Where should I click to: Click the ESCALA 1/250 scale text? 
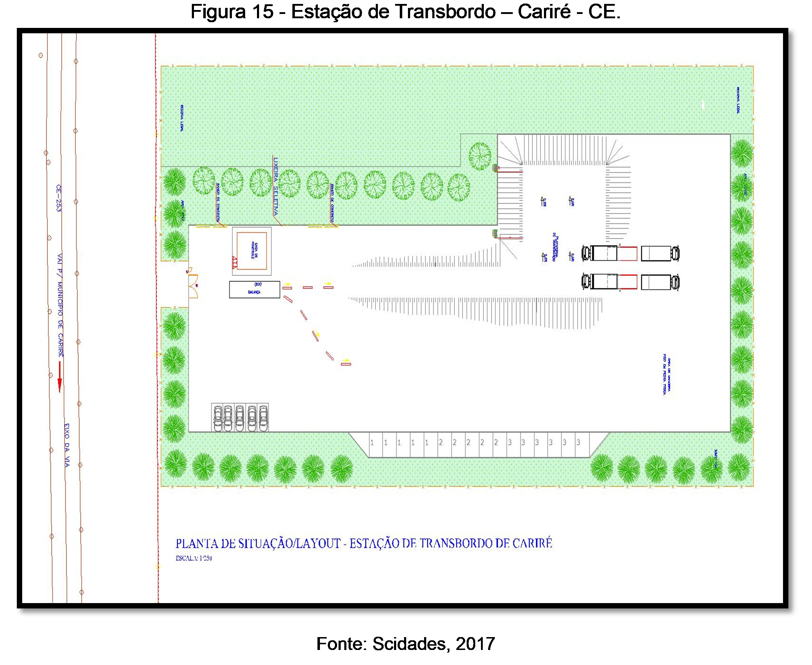[194, 558]
